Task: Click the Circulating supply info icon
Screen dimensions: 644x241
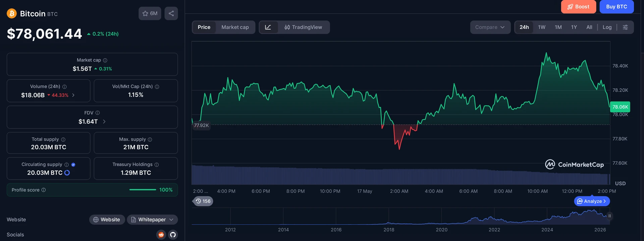Action: (66, 165)
